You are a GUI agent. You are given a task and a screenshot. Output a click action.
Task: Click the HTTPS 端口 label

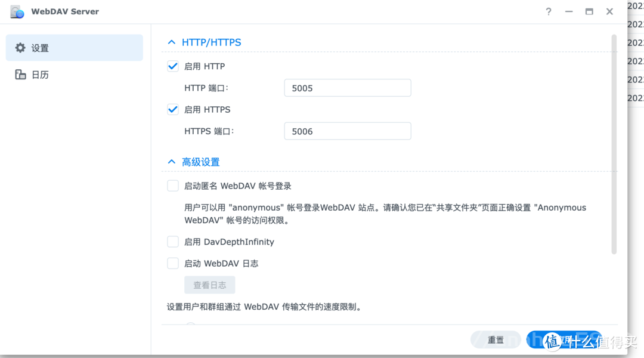209,131
